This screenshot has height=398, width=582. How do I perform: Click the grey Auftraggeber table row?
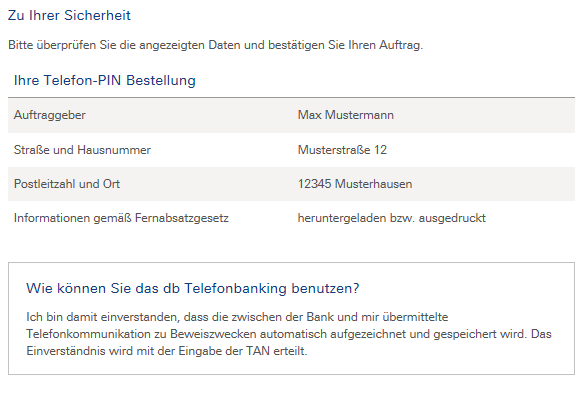tap(291, 115)
